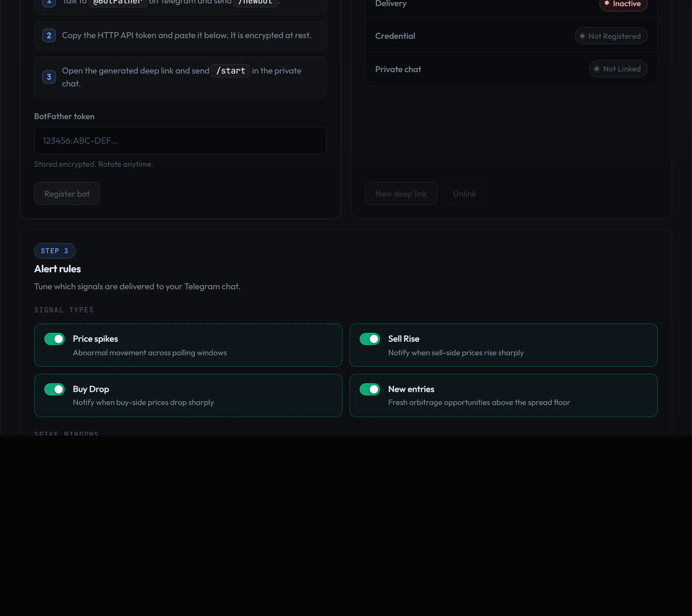Click the BotFather token input field
Image resolution: width=692 pixels, height=616 pixels.
pos(180,141)
